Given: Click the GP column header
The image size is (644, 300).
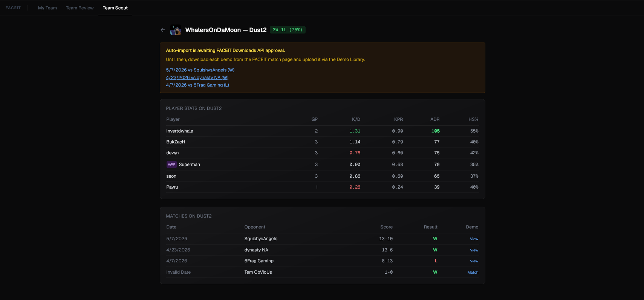Looking at the screenshot, I should (315, 119).
